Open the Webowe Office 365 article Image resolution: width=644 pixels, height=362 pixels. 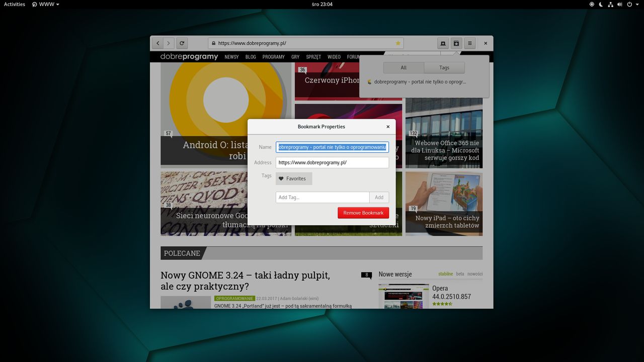coord(444,133)
